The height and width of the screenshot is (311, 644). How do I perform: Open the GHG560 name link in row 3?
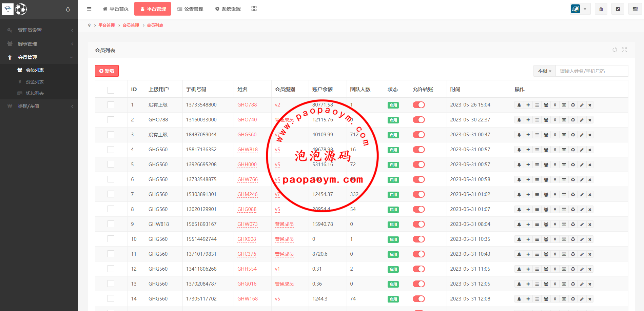247,135
